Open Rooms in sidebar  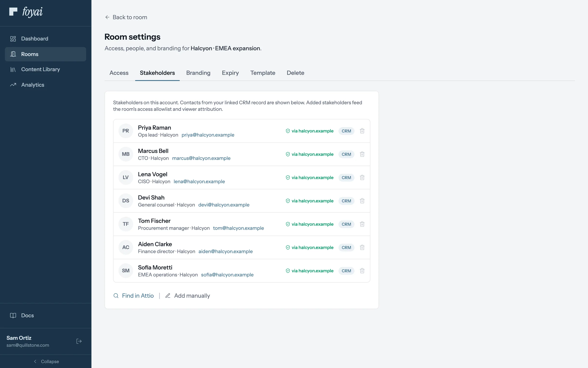pos(46,54)
